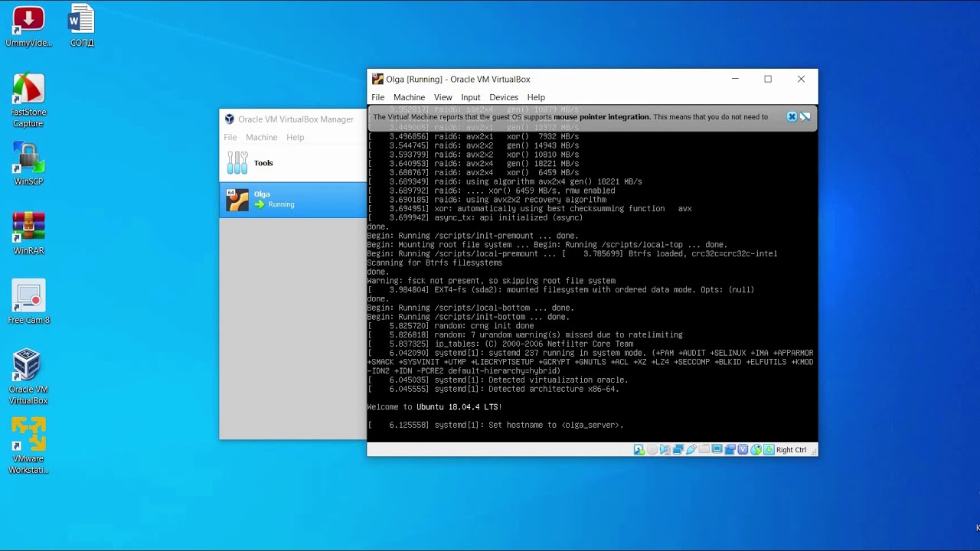
Task: Click the virtualization features V chip icon
Action: click(743, 450)
